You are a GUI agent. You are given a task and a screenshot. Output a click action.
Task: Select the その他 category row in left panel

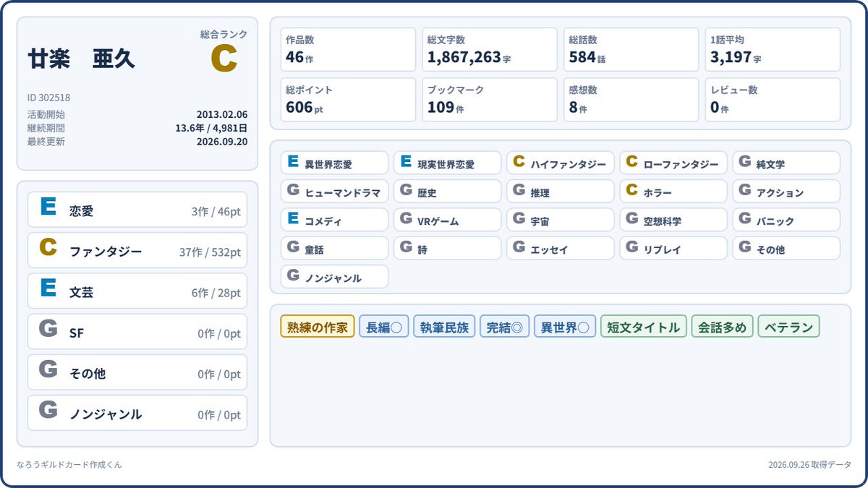coord(137,372)
